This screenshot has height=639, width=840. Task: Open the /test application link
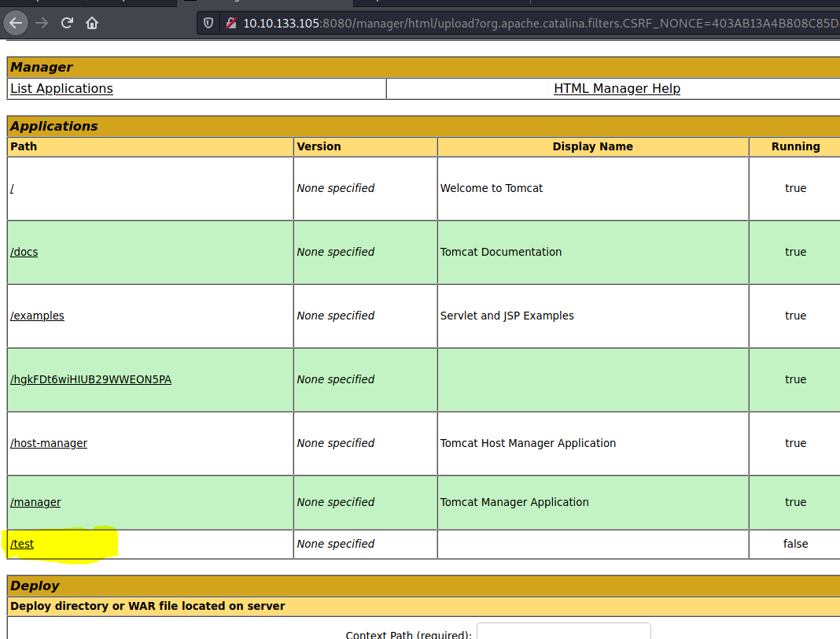22,544
